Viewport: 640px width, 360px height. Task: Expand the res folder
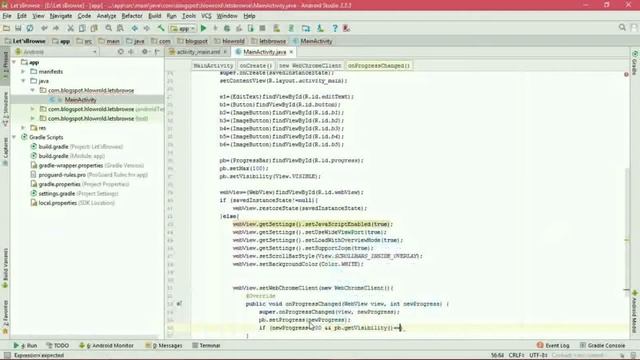23,128
